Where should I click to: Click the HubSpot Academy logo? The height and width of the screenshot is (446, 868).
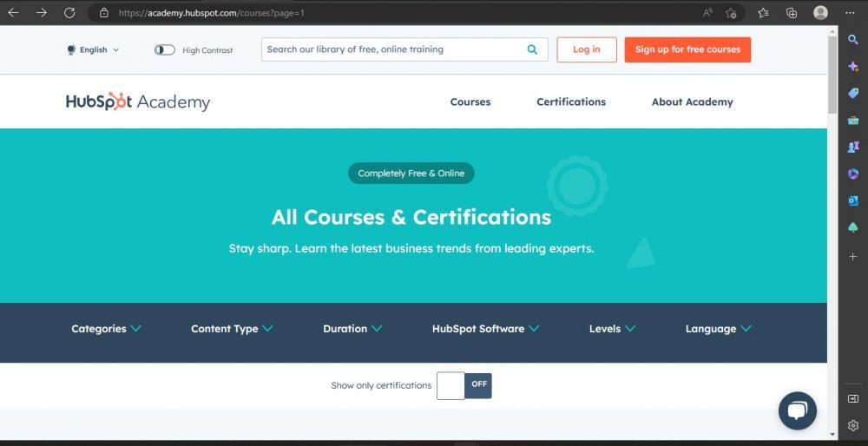(x=138, y=102)
